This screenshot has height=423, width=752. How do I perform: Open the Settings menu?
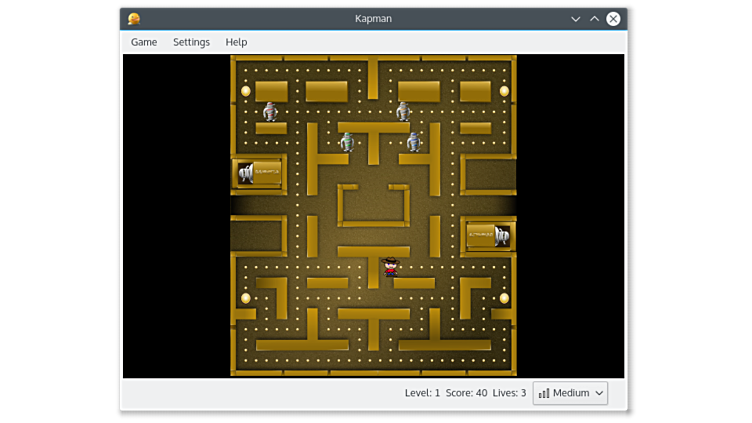coord(191,42)
